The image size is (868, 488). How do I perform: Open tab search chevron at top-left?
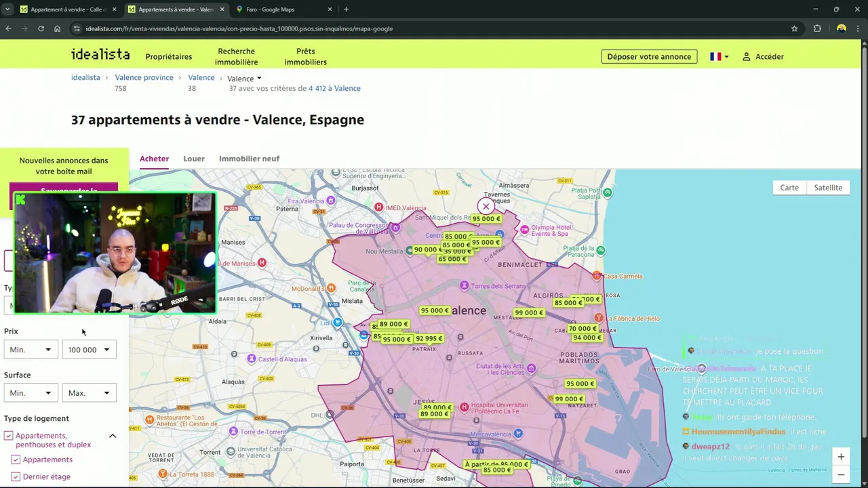pyautogui.click(x=7, y=9)
